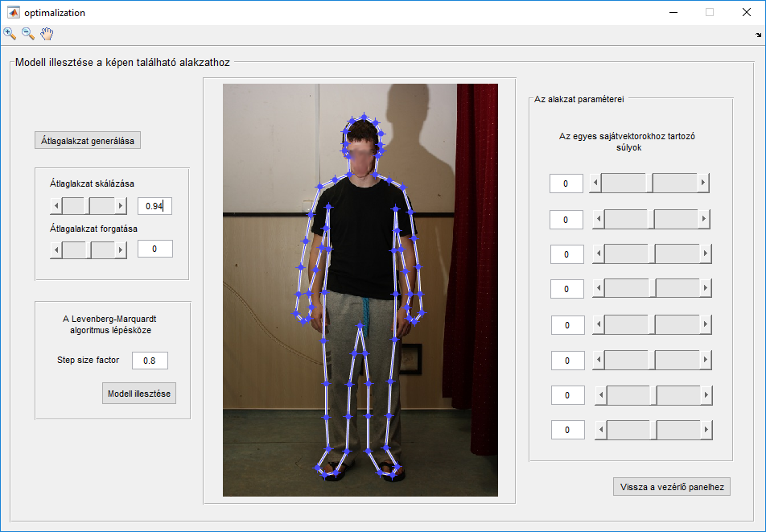Click the Step size factor input field
Screen dimensions: 766x532
pyautogui.click(x=150, y=361)
